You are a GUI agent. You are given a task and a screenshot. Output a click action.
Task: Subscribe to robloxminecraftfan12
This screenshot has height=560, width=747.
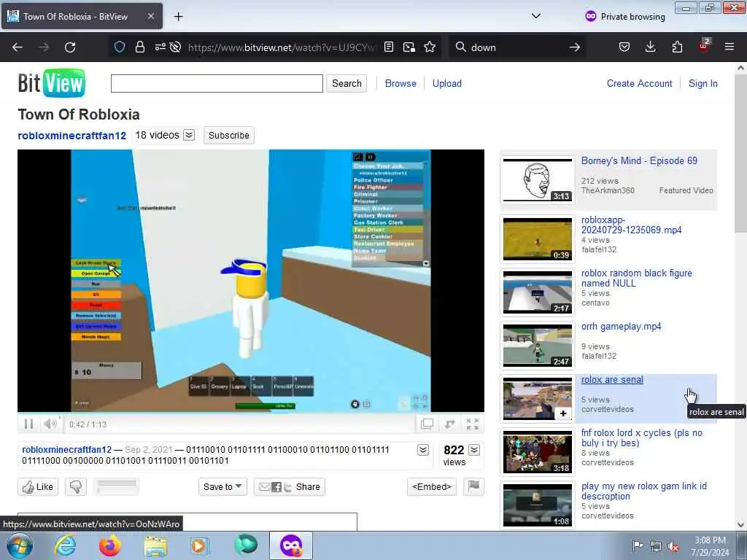click(228, 135)
